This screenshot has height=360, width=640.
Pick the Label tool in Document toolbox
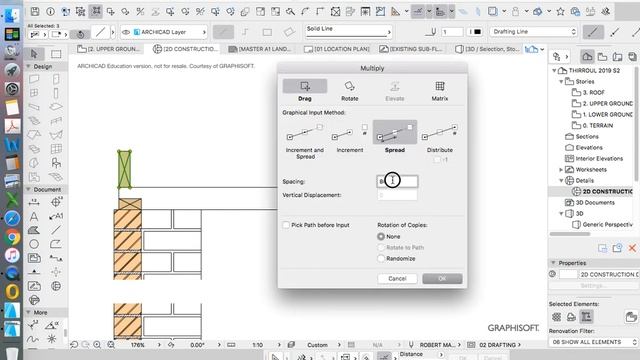pos(56,216)
